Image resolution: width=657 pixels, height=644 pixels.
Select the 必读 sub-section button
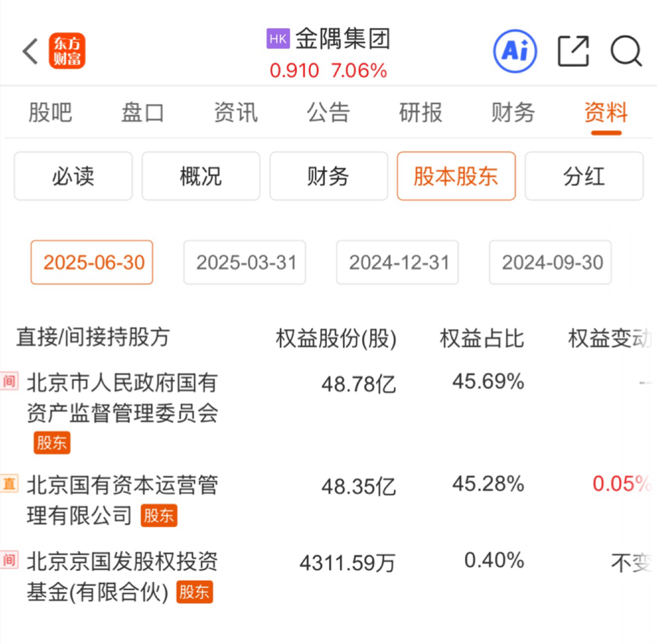(73, 176)
